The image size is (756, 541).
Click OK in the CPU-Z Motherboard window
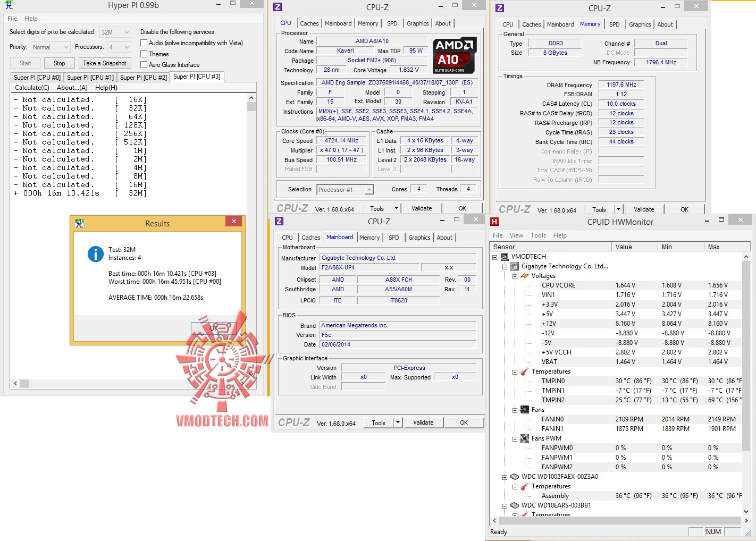pos(464,422)
